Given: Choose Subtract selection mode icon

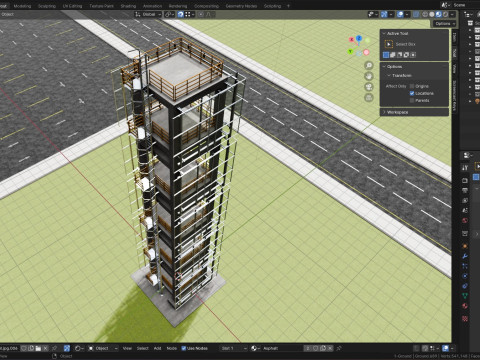Looking at the screenshot, I should [399, 55].
